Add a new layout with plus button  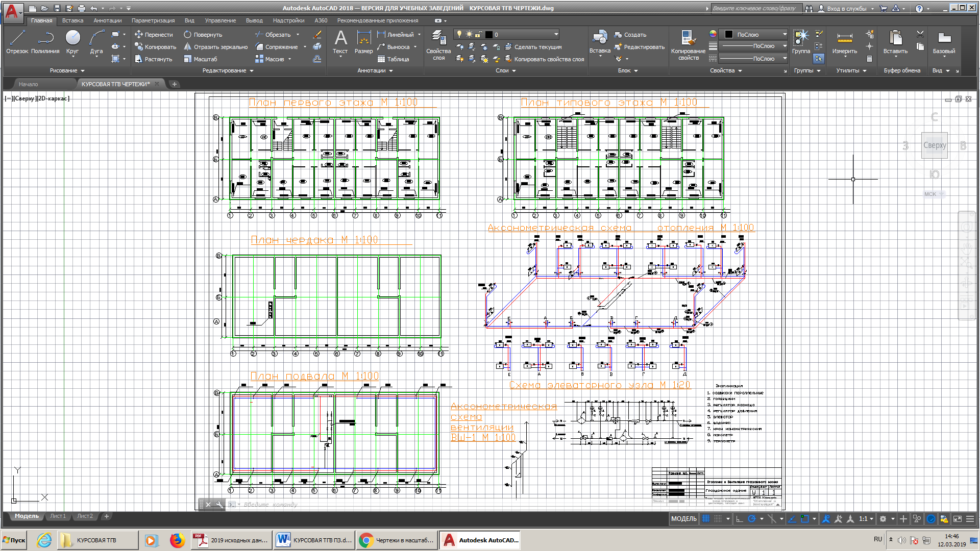[106, 516]
